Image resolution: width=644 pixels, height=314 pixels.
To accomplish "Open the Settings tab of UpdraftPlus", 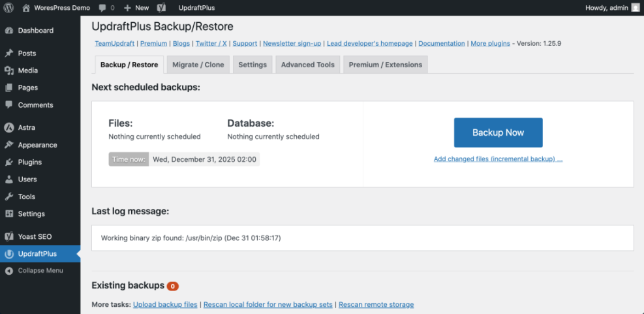I will (253, 65).
